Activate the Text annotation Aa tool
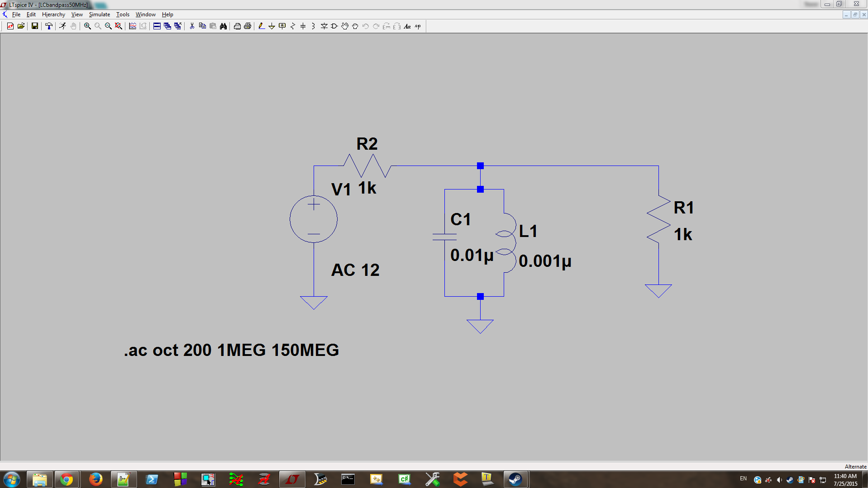 407,26
